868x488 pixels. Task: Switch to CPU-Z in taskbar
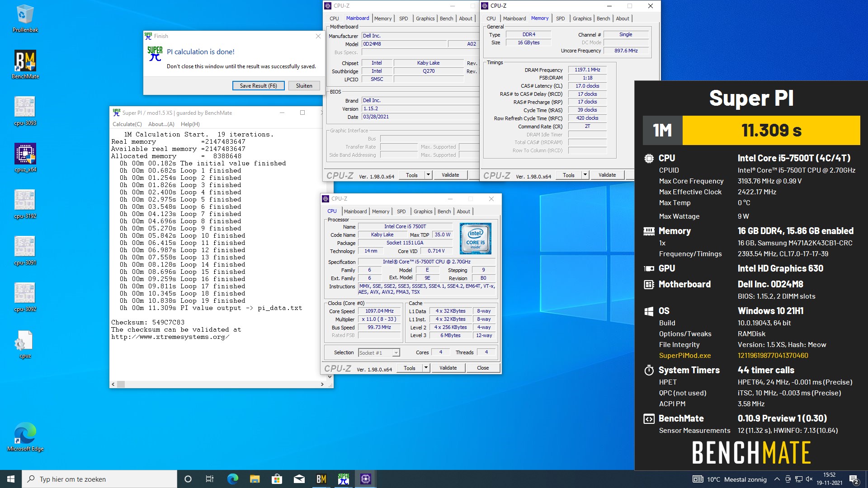pyautogui.click(x=365, y=479)
